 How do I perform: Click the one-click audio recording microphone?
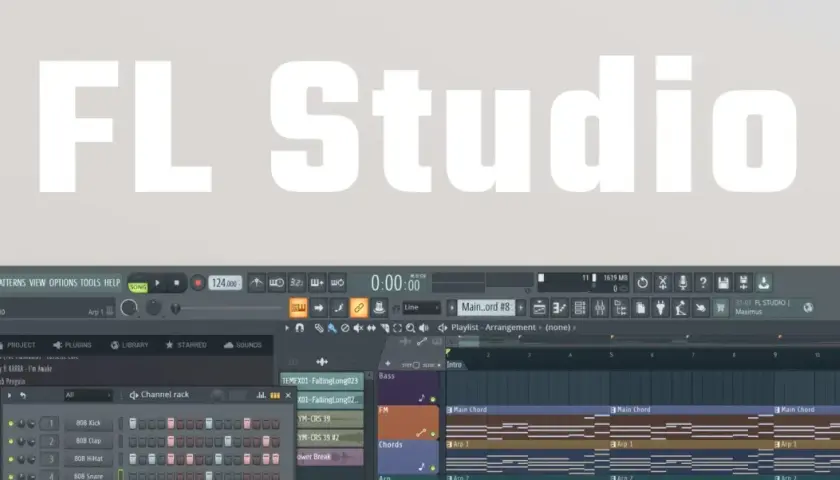click(682, 282)
